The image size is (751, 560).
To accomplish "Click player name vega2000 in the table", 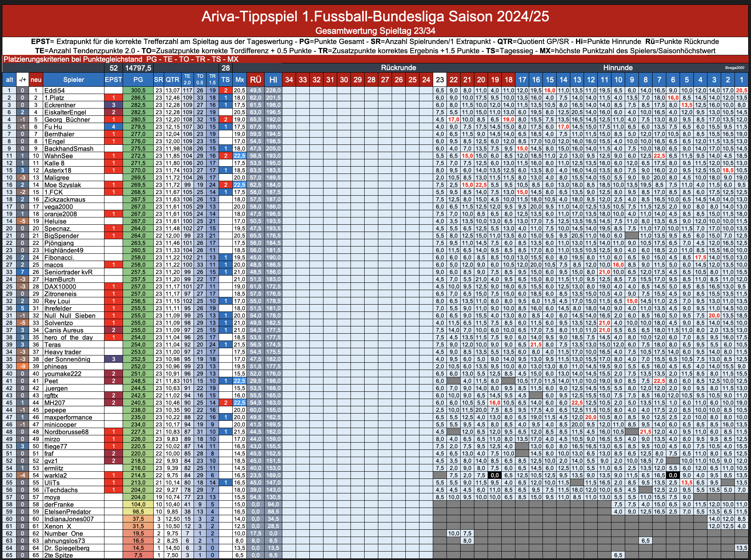I will click(x=59, y=207).
